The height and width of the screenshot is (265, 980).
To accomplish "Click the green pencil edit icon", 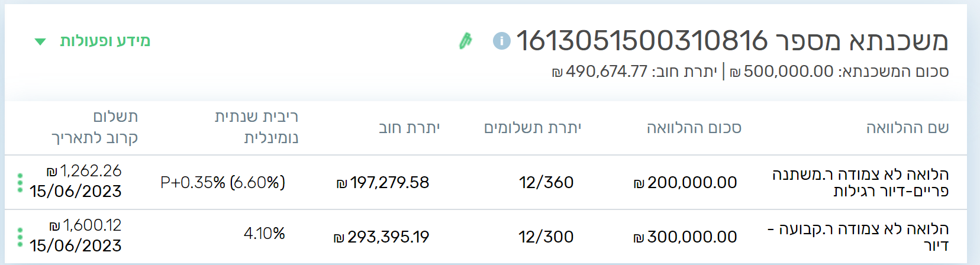I will 466,41.
